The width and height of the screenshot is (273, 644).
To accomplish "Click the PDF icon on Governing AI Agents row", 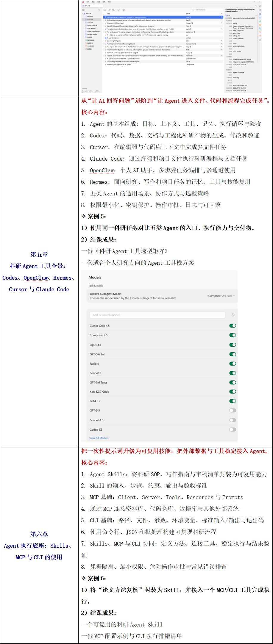I will pyautogui.click(x=221, y=41).
